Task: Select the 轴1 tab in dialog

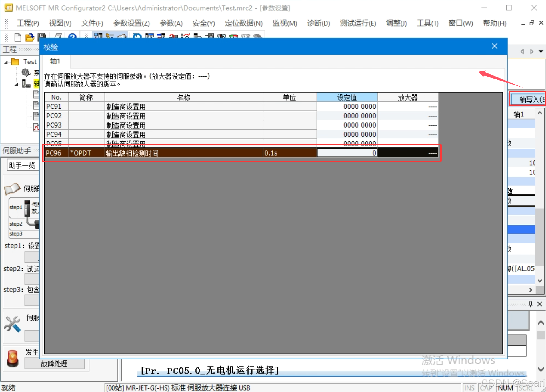Action: click(55, 61)
